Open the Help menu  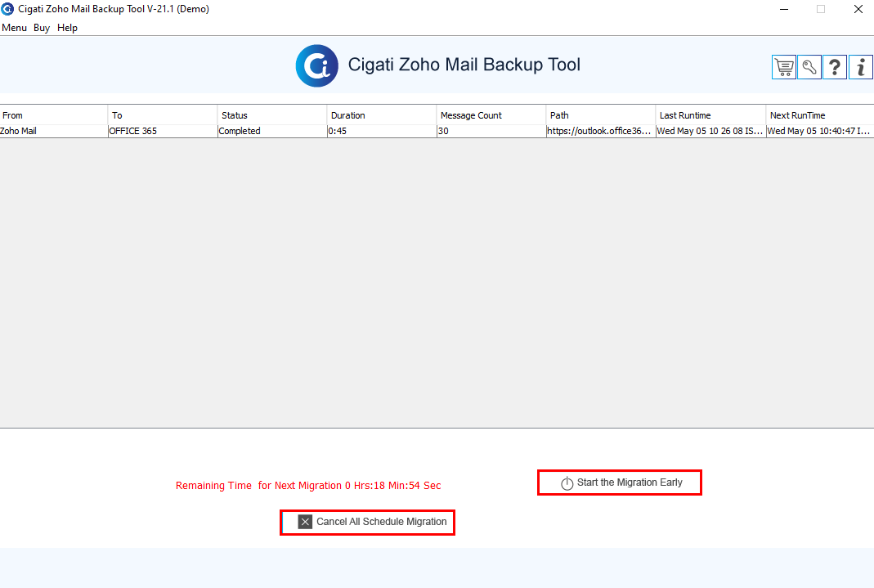pyautogui.click(x=67, y=28)
